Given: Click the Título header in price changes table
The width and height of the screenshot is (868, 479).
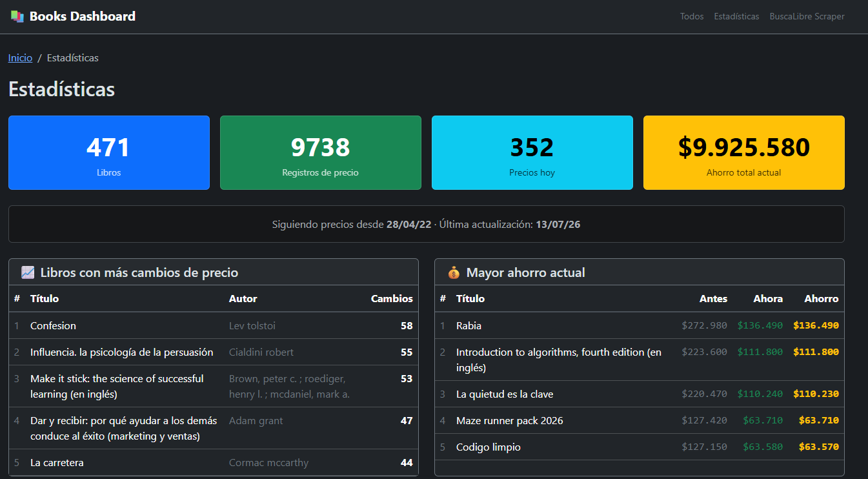Looking at the screenshot, I should point(45,299).
